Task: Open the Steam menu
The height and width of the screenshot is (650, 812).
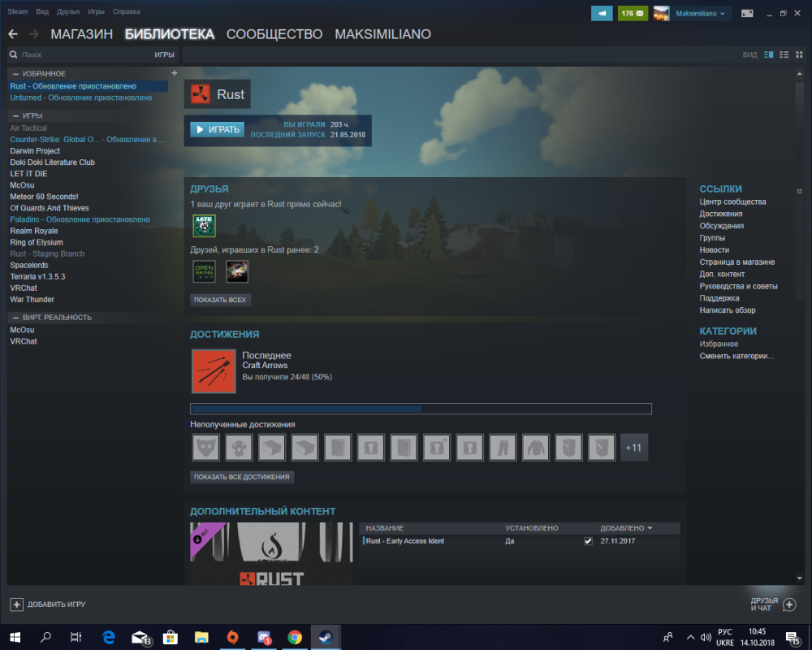Action: tap(18, 11)
